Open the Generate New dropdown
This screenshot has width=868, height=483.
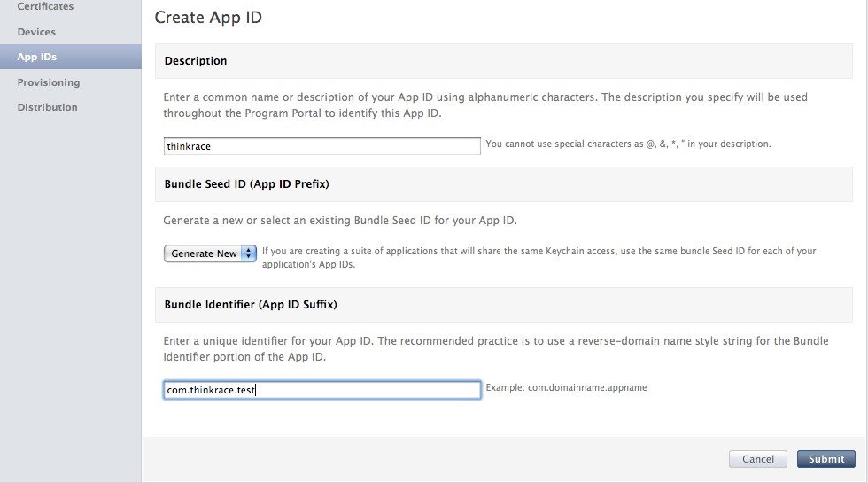click(210, 253)
